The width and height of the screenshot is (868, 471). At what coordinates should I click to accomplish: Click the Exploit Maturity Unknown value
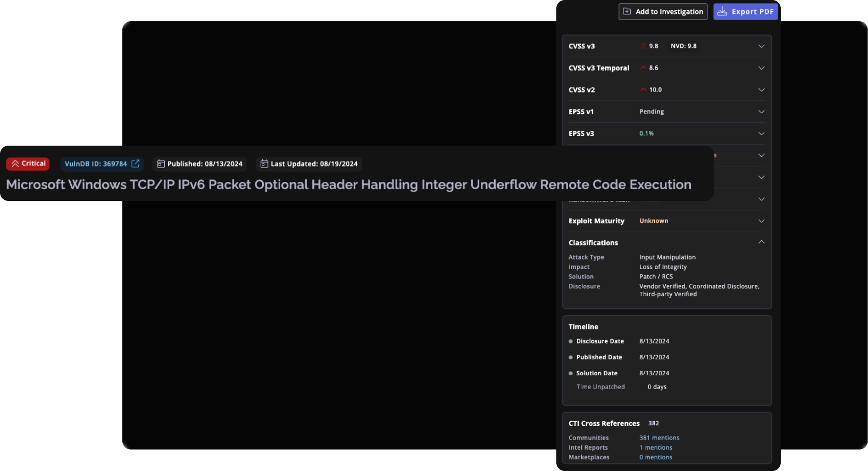pos(654,221)
